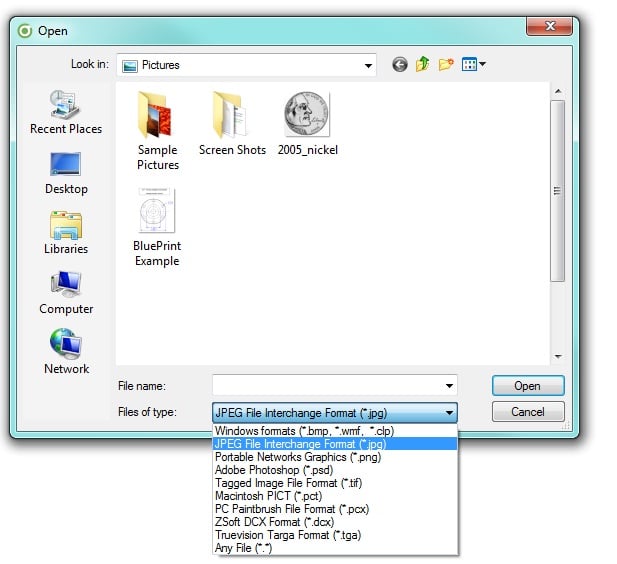Go up one folder level
Image resolution: width=617 pixels, height=564 pixels.
(x=423, y=65)
